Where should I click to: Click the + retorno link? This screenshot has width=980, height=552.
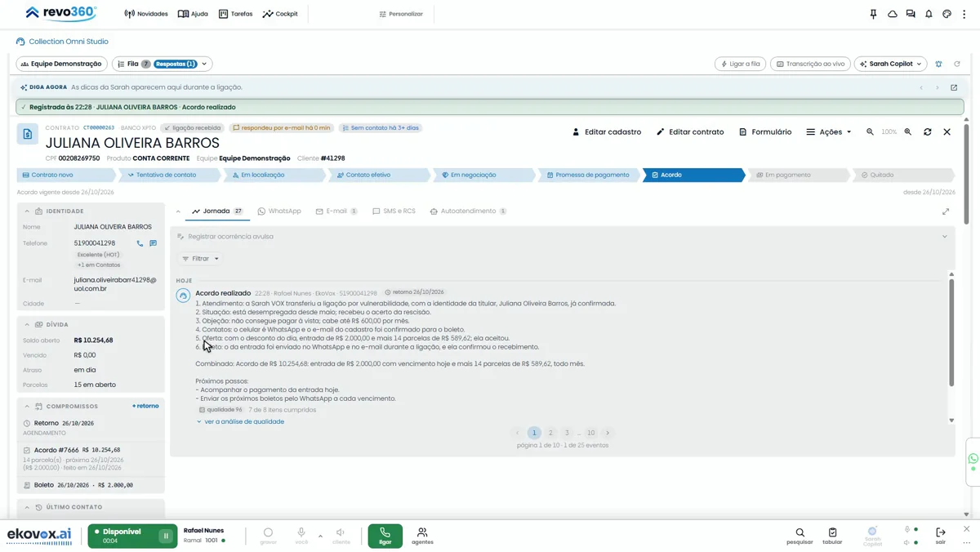(145, 406)
